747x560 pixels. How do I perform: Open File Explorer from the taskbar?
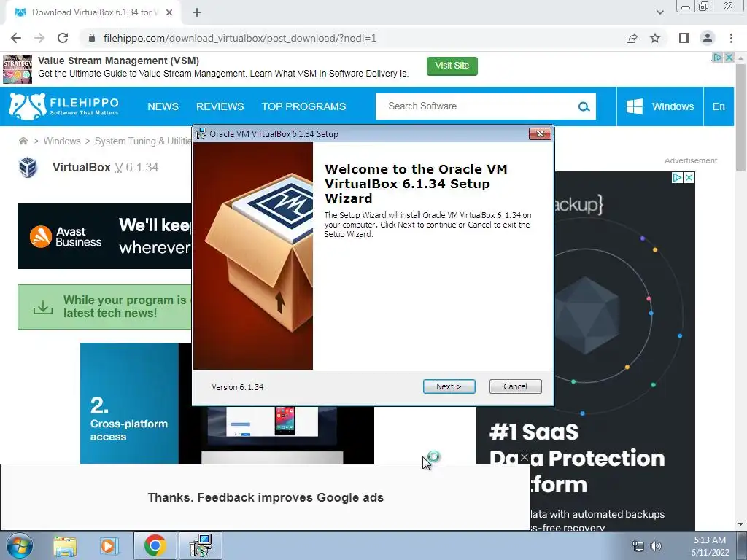click(65, 546)
